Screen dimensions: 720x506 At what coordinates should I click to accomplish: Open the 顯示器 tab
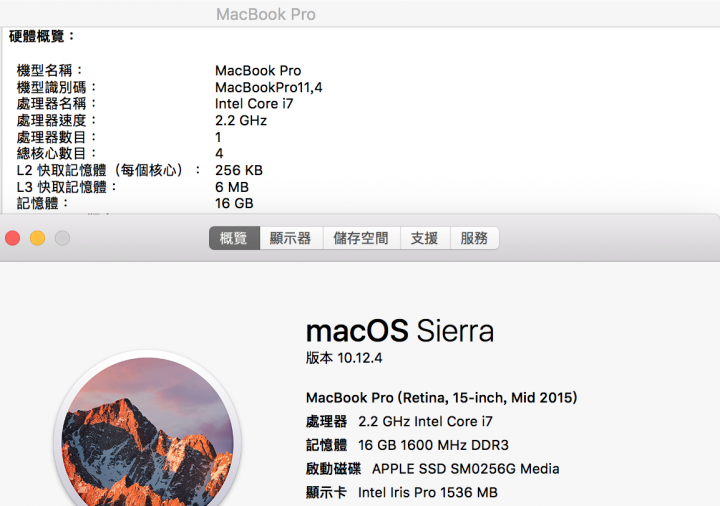click(291, 238)
